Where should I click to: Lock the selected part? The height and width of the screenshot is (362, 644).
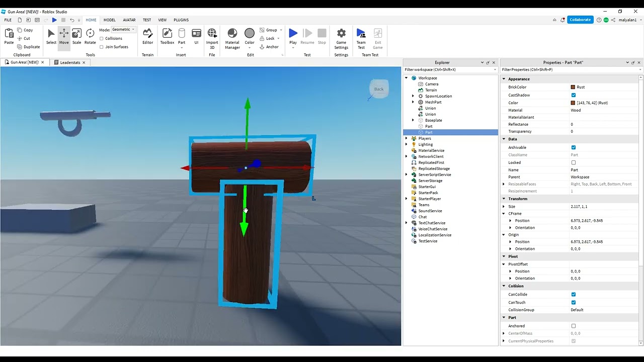[x=267, y=39]
